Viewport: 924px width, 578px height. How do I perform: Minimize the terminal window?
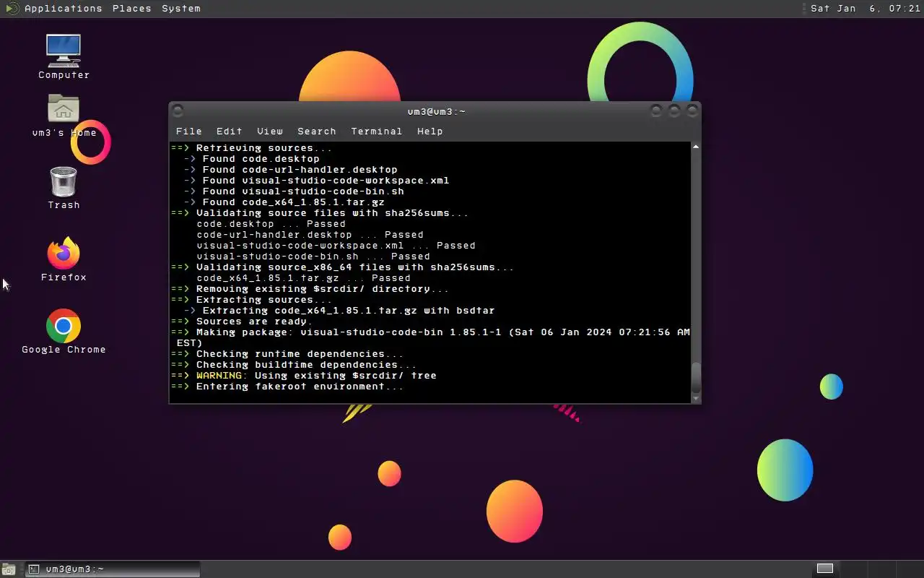tap(656, 111)
